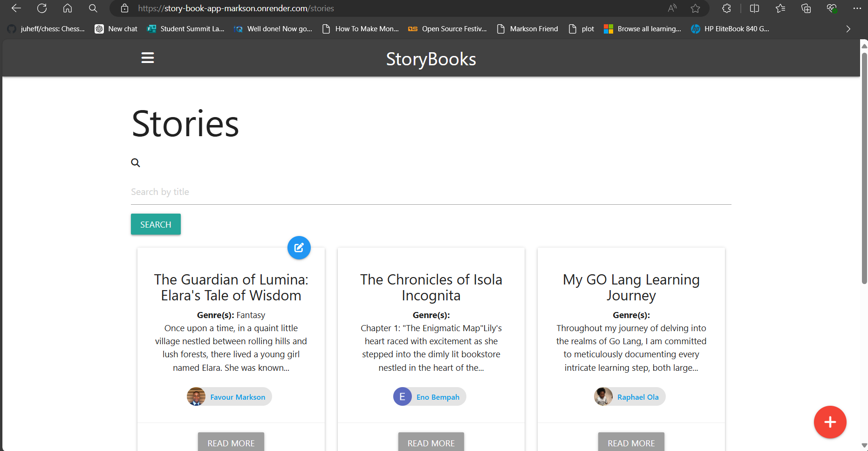Open the Markson Friend bookmark

point(527,29)
